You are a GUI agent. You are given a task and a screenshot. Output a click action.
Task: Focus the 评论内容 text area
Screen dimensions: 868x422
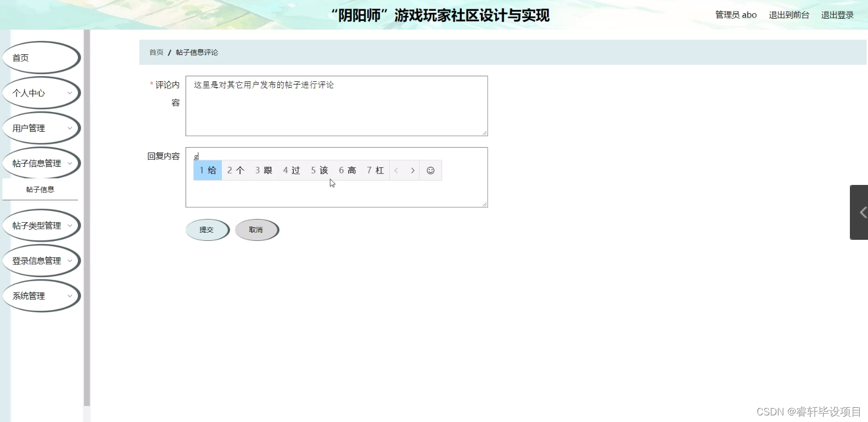[x=337, y=106]
